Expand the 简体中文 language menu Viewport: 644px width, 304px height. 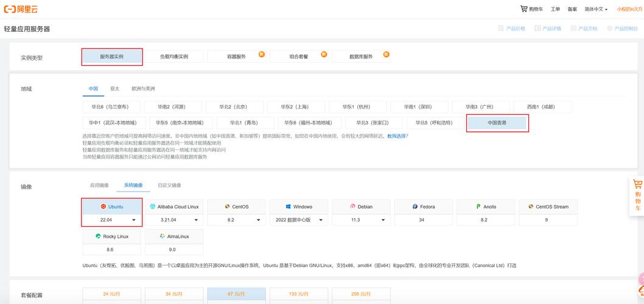596,9
